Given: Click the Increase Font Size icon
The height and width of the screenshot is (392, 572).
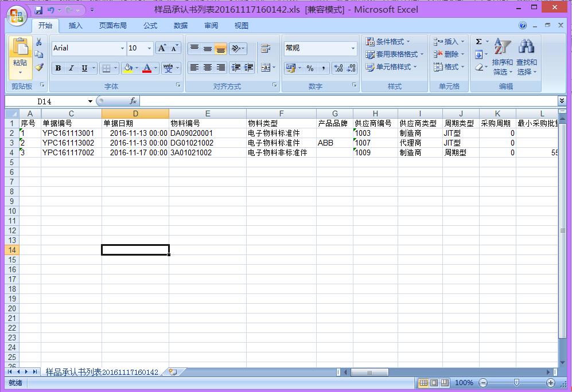Looking at the screenshot, I should pyautogui.click(x=162, y=48).
